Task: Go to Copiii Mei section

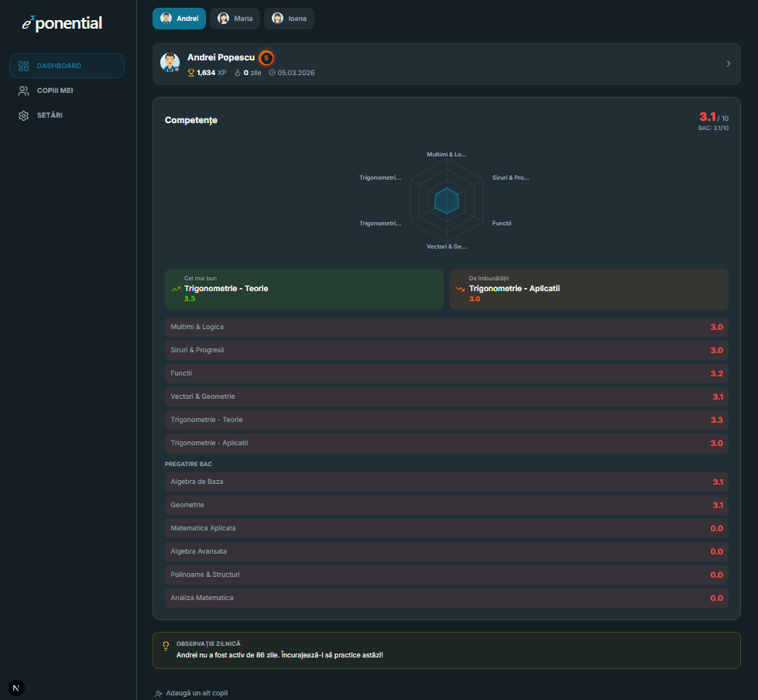Action: coord(67,91)
